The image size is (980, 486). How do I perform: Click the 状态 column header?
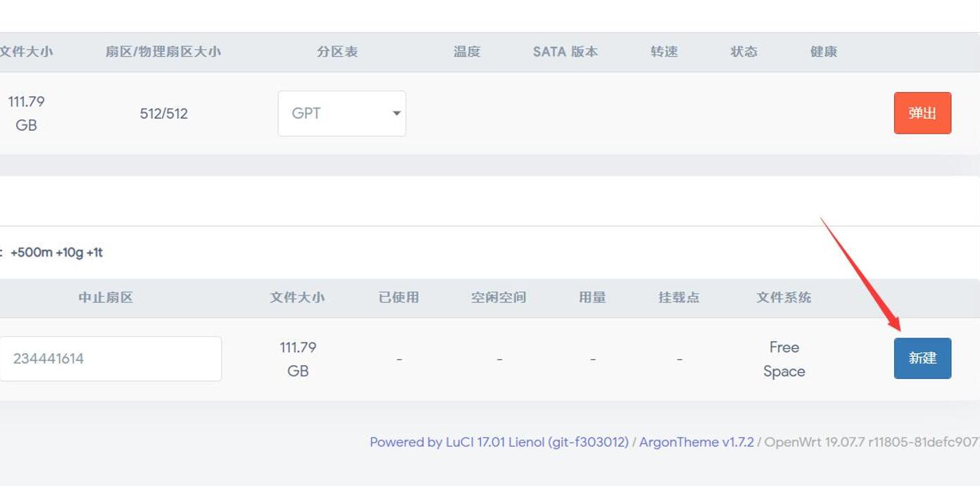tap(744, 52)
